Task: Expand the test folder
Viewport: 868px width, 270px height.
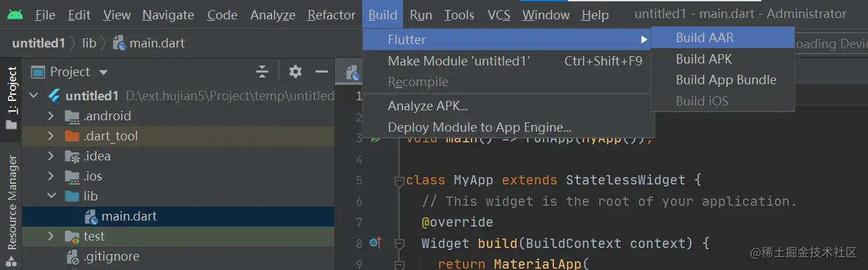Action: 51,237
